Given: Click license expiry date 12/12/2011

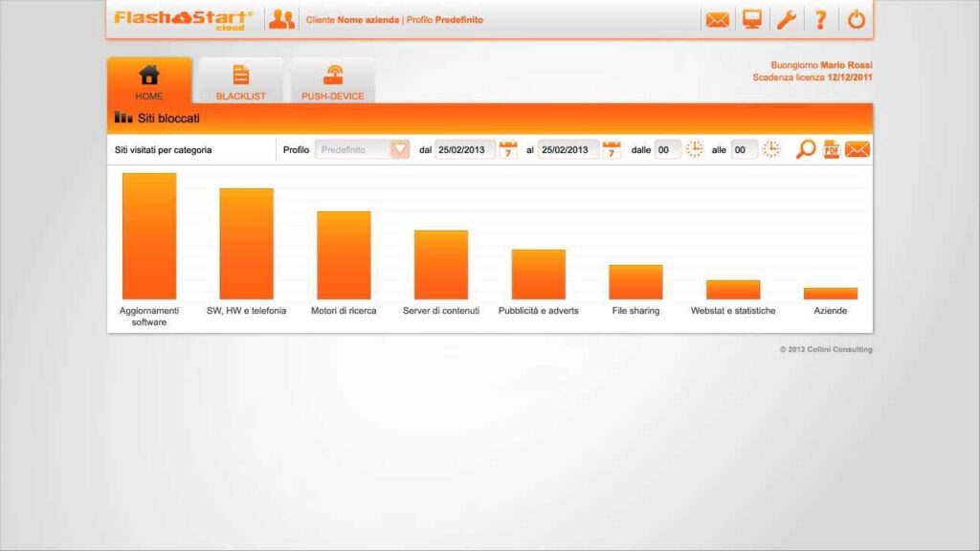Looking at the screenshot, I should pos(850,77).
